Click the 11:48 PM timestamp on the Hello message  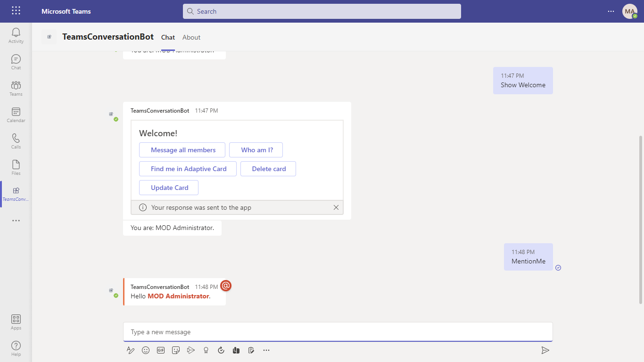206,287
